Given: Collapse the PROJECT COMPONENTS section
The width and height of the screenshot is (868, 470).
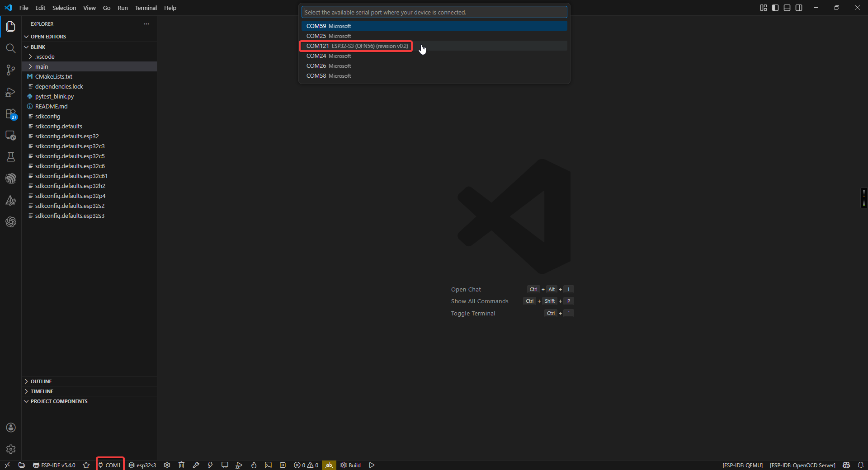Looking at the screenshot, I should pyautogui.click(x=89, y=401).
